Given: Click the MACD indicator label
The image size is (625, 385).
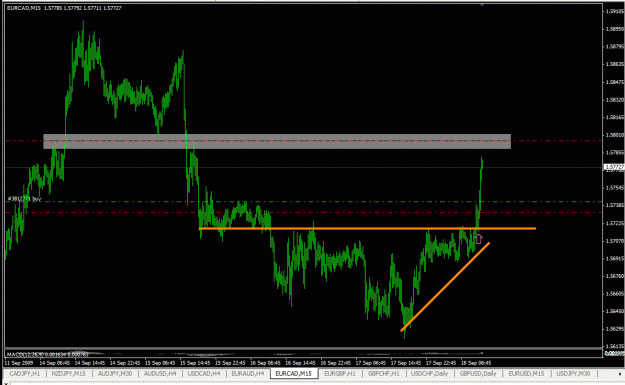Looking at the screenshot, I should point(48,354).
